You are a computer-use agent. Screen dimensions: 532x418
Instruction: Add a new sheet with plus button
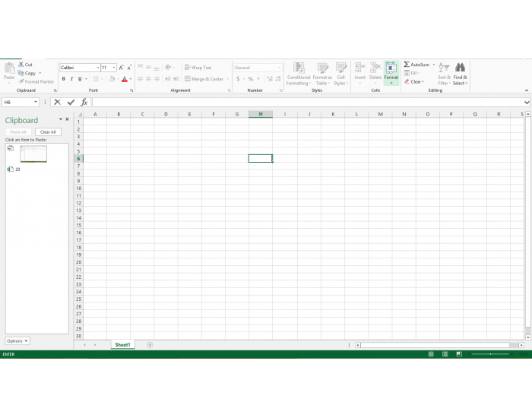pyautogui.click(x=150, y=345)
